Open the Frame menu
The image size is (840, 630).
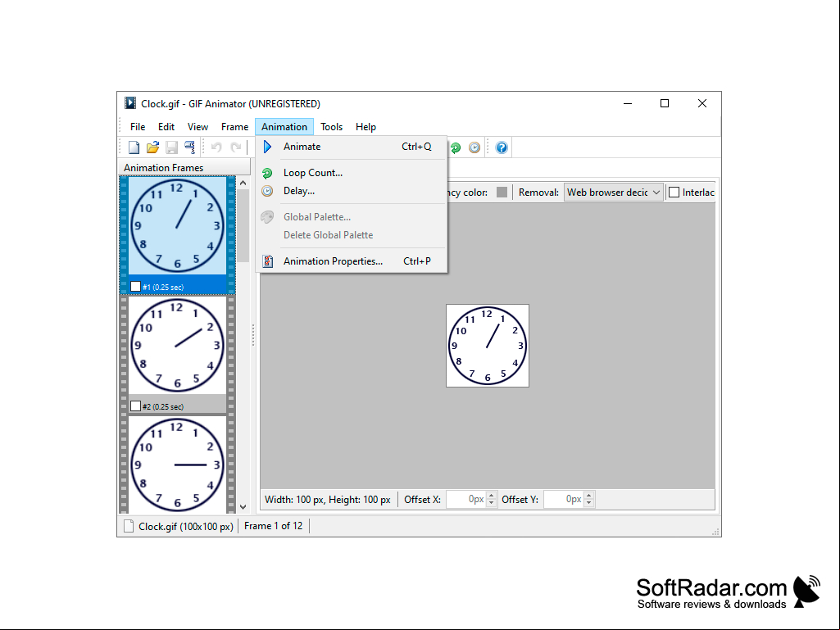[234, 127]
